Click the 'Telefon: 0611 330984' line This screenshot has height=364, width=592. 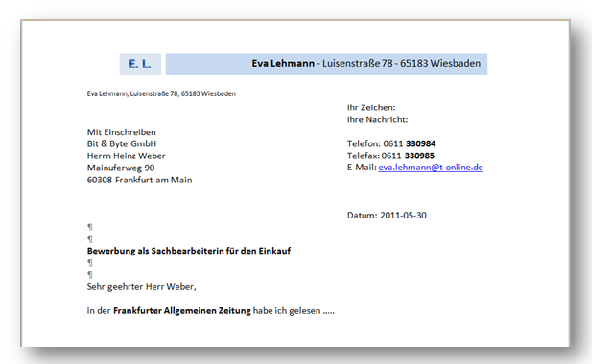391,144
